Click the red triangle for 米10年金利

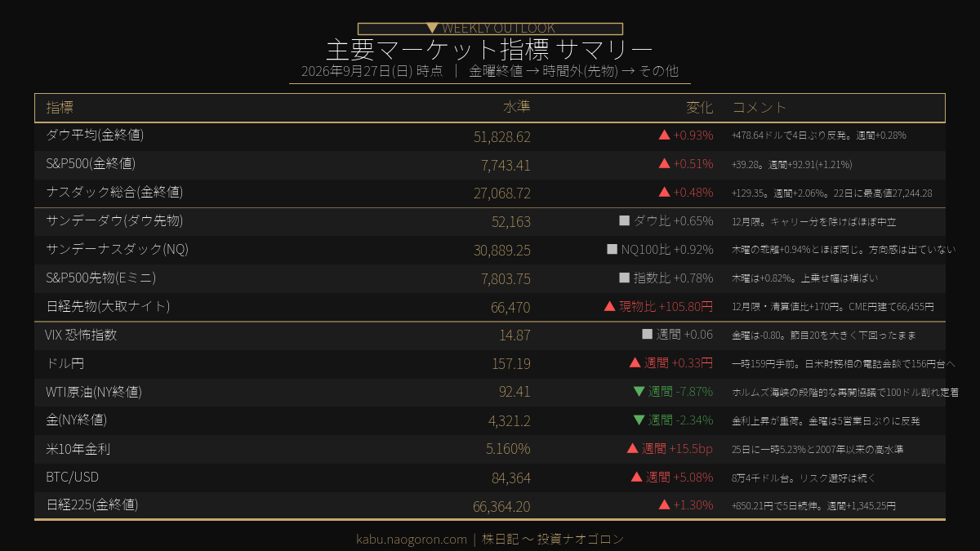coord(632,448)
